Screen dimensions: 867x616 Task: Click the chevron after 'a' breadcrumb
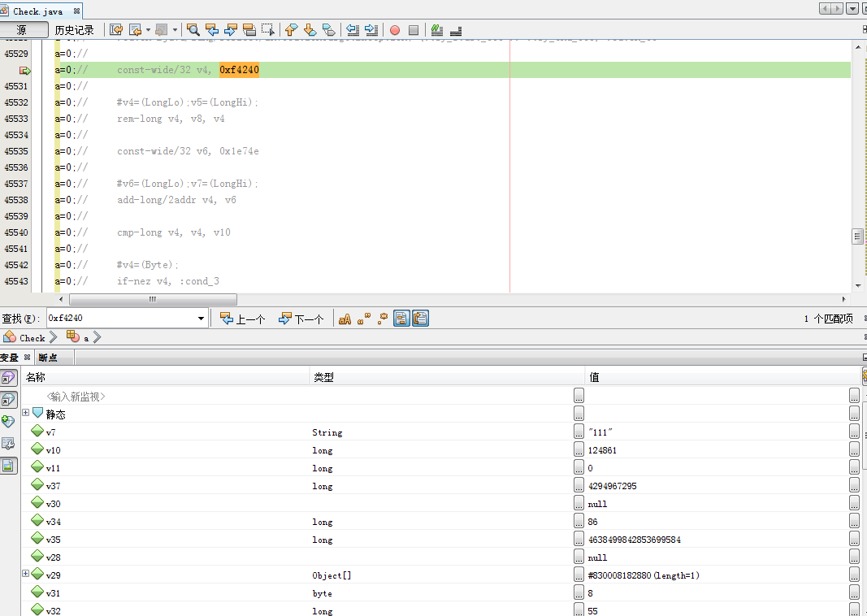coord(97,336)
